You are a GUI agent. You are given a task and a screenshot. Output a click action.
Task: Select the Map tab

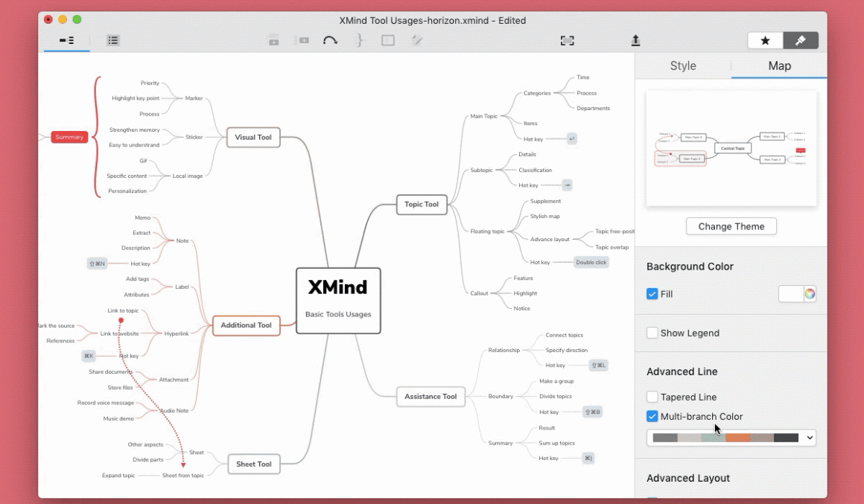[x=779, y=66]
